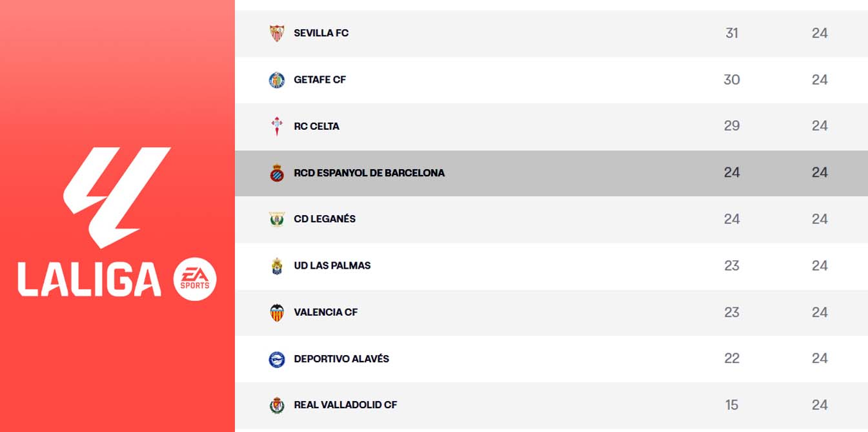This screenshot has height=432, width=868.
Task: Open the Getafe CF team link
Action: [x=319, y=80]
